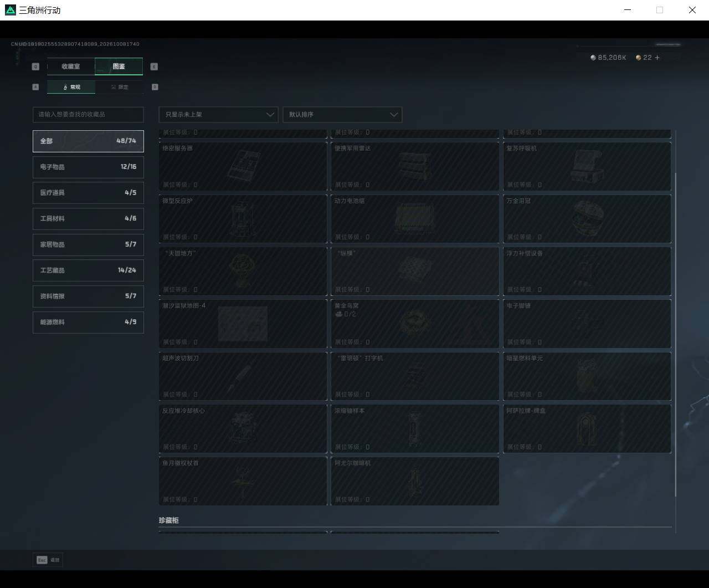Select the 万金泪冠 crown icon
Screen dimensions: 709x588
(587, 218)
